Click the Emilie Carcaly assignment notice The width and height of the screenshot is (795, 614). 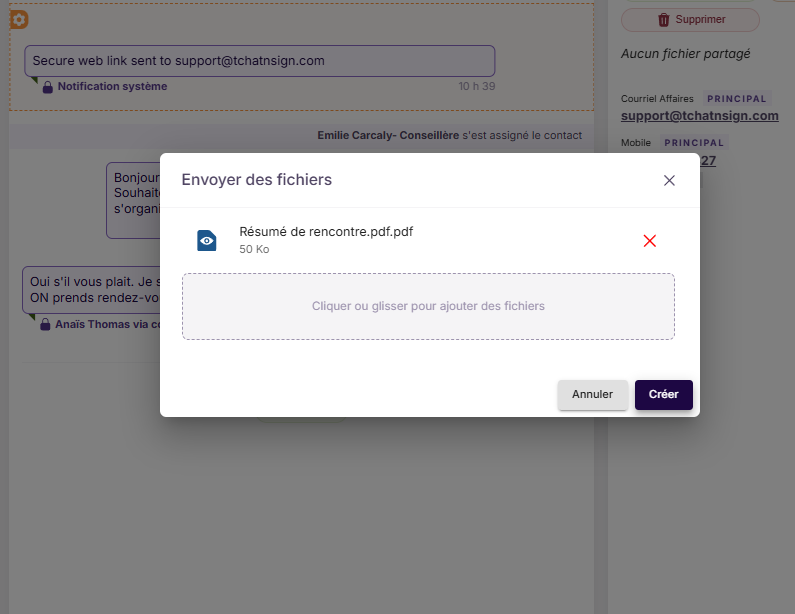coord(449,135)
